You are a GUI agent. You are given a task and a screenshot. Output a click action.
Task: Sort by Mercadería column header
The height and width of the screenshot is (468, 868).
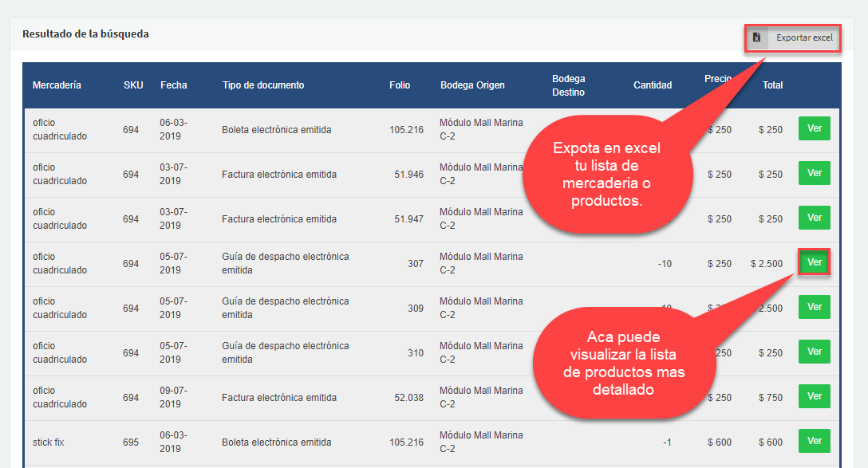click(x=57, y=85)
